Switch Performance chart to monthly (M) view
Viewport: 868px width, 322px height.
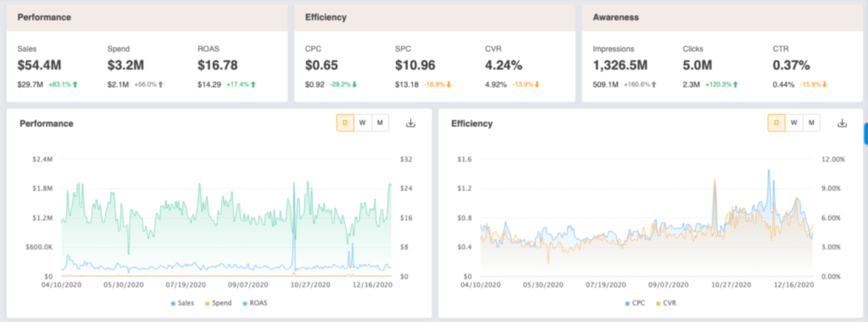tap(380, 123)
